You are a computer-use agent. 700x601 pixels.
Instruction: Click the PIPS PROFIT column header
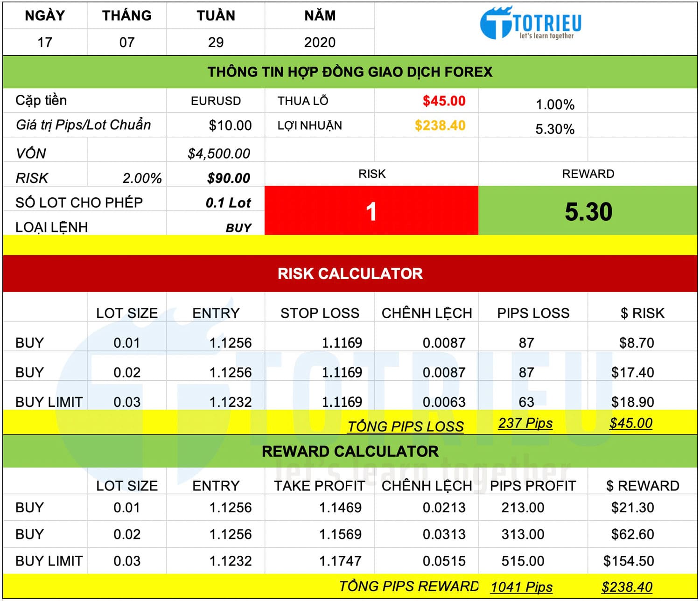533,486
